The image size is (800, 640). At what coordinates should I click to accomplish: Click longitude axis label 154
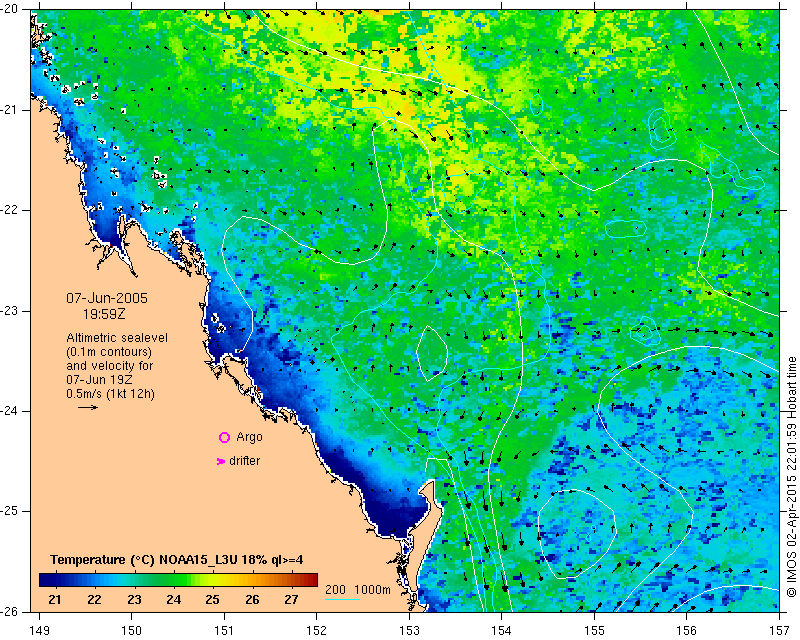pyautogui.click(x=502, y=631)
